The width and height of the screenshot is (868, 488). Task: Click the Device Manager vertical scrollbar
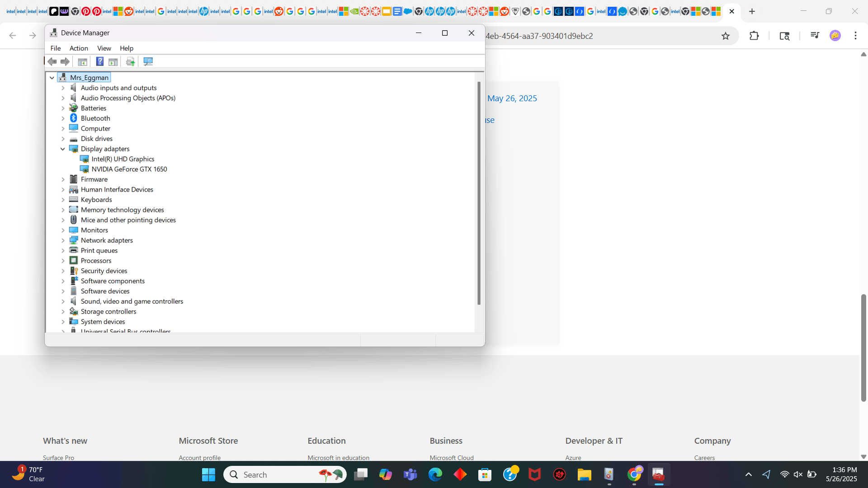pyautogui.click(x=479, y=193)
